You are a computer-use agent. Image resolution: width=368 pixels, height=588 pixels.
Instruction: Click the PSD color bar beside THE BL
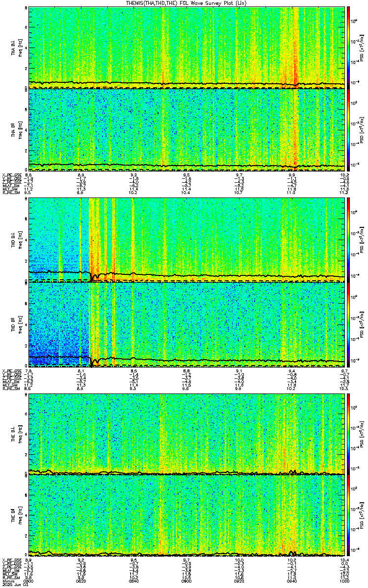click(348, 433)
